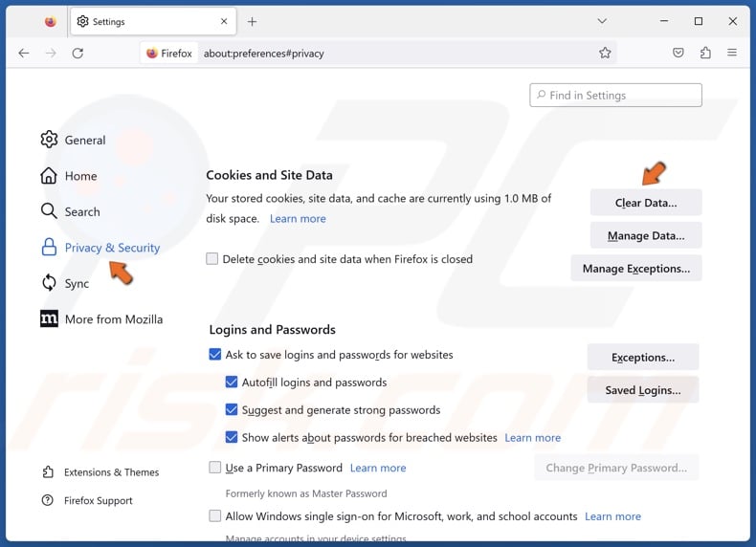Click the Logins and Passwords heading
756x547 pixels.
point(272,330)
